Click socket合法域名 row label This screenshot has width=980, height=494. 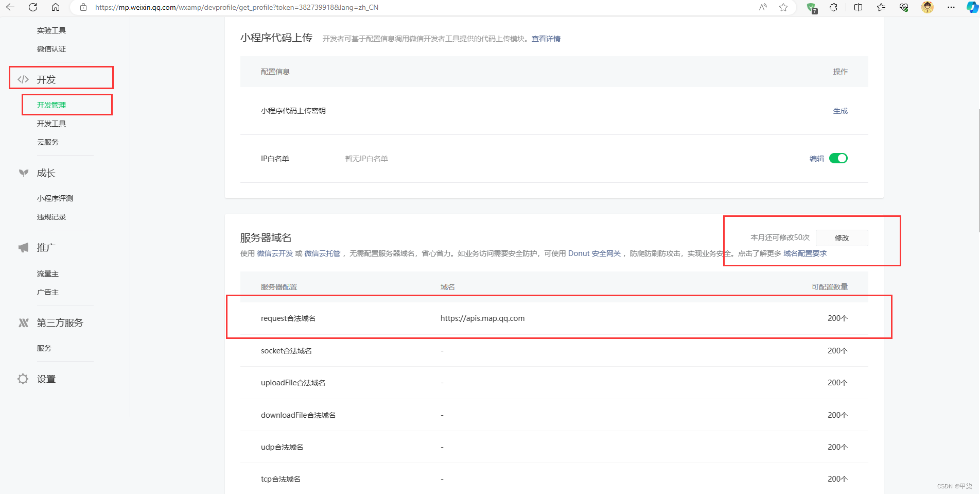286,351
